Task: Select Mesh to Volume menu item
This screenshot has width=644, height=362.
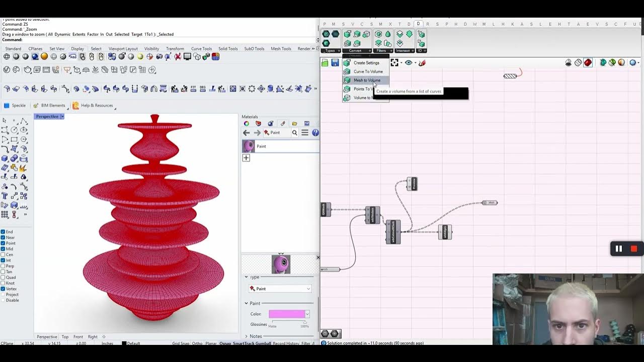Action: (367, 80)
